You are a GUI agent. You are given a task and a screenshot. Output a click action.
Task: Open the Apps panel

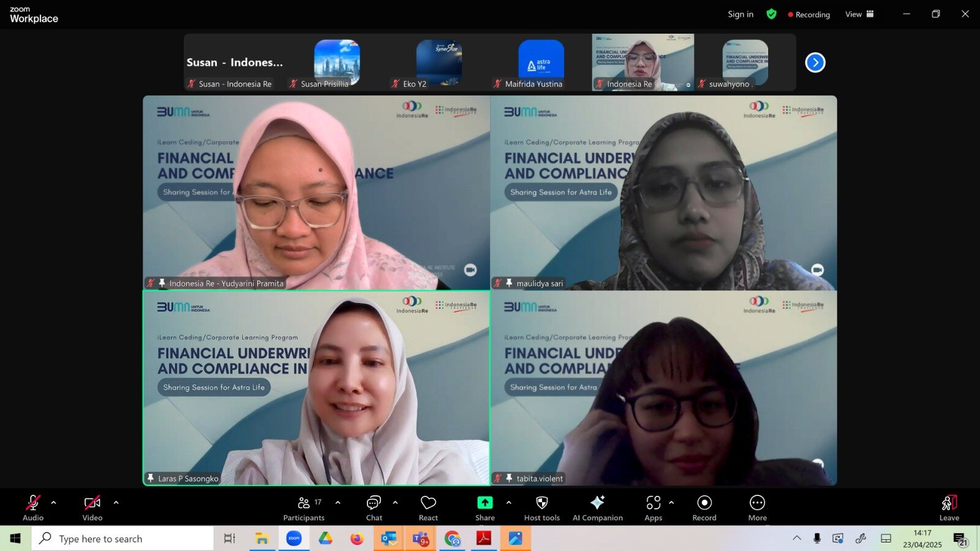tap(653, 508)
